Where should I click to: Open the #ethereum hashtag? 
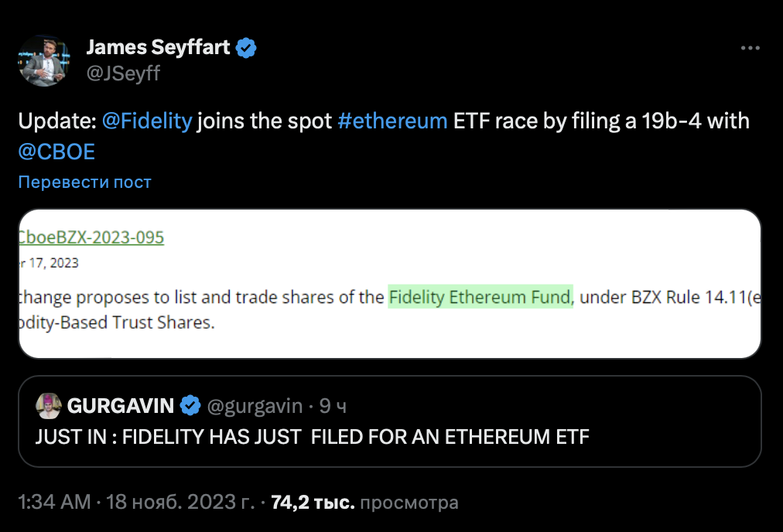pos(392,121)
